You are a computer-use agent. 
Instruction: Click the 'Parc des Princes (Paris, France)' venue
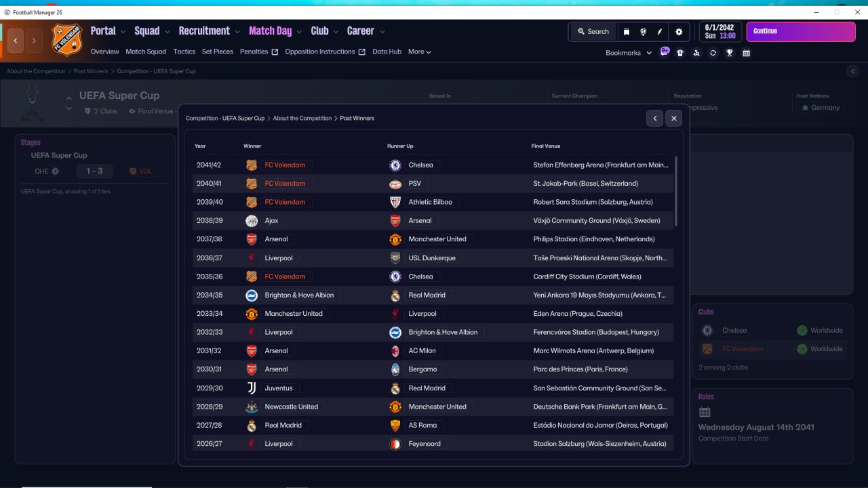pyautogui.click(x=580, y=369)
